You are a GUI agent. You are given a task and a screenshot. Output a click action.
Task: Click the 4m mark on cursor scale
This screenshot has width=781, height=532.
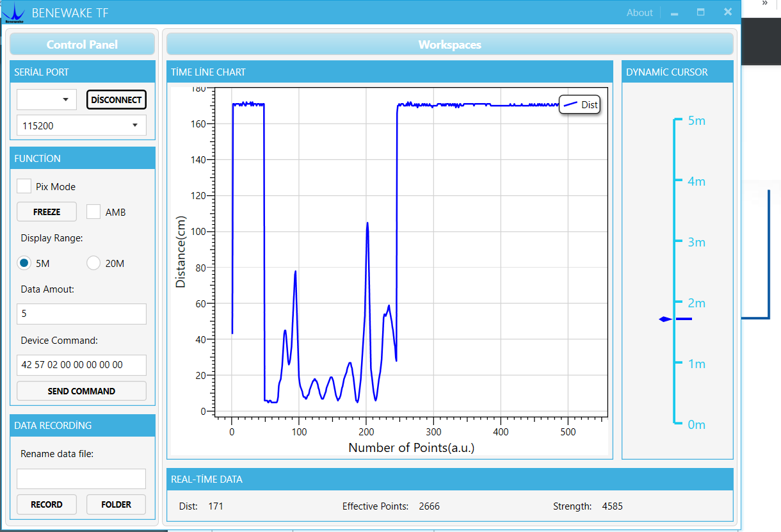click(696, 181)
